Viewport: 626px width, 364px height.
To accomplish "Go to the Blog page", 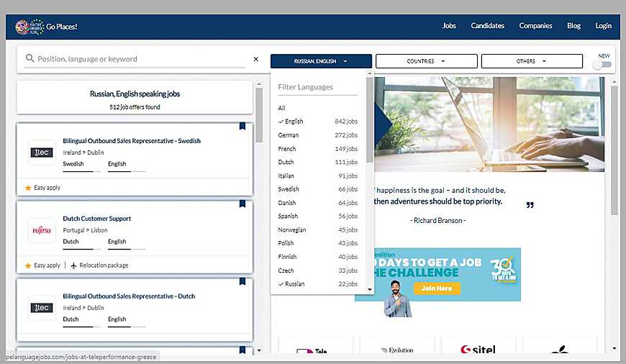I will tap(573, 26).
